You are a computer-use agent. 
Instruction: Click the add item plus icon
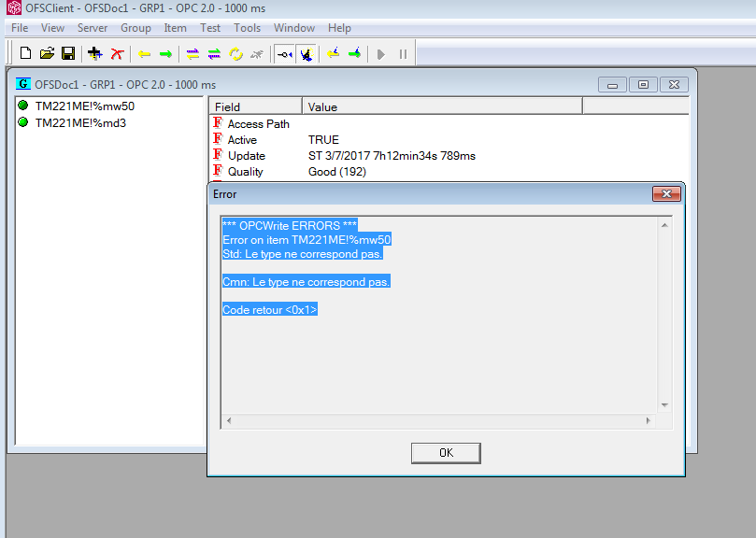click(x=94, y=54)
